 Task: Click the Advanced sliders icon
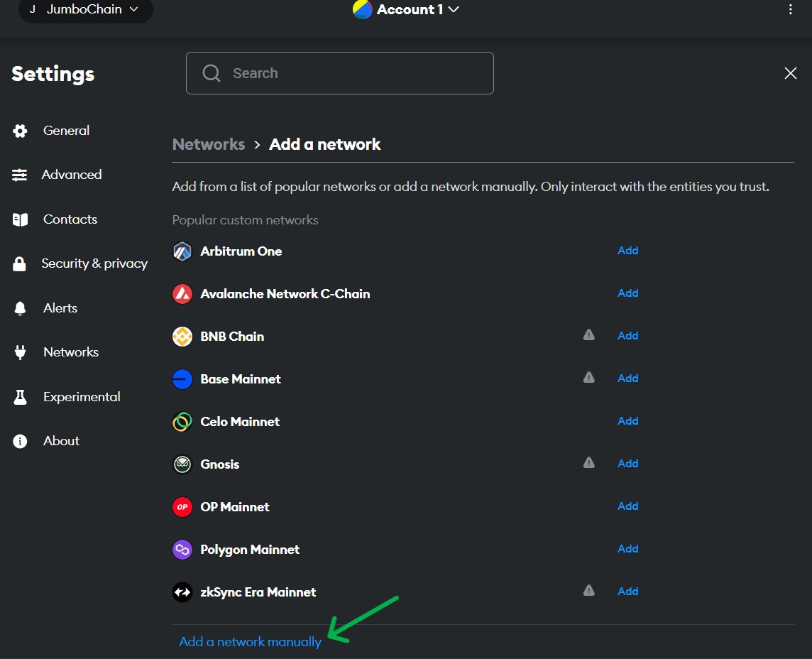[x=20, y=175]
